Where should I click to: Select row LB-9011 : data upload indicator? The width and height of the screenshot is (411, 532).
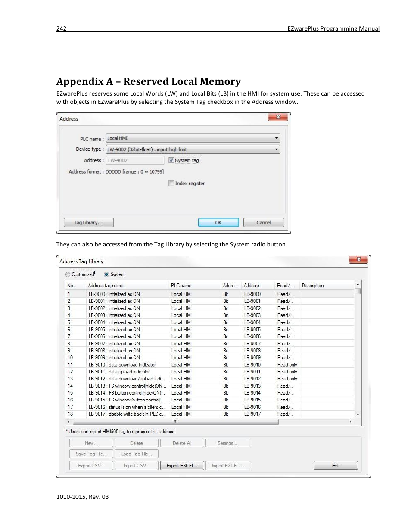(210, 372)
